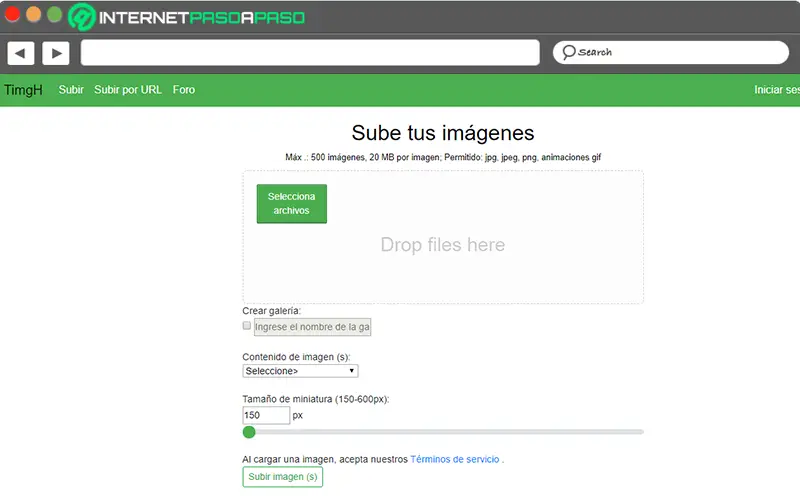Click the orange minimize window dot
This screenshot has width=800, height=500.
[x=34, y=14]
